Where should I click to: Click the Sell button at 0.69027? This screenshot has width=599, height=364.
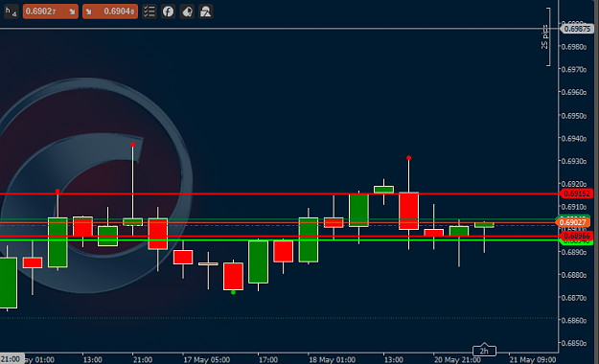pyautogui.click(x=51, y=11)
